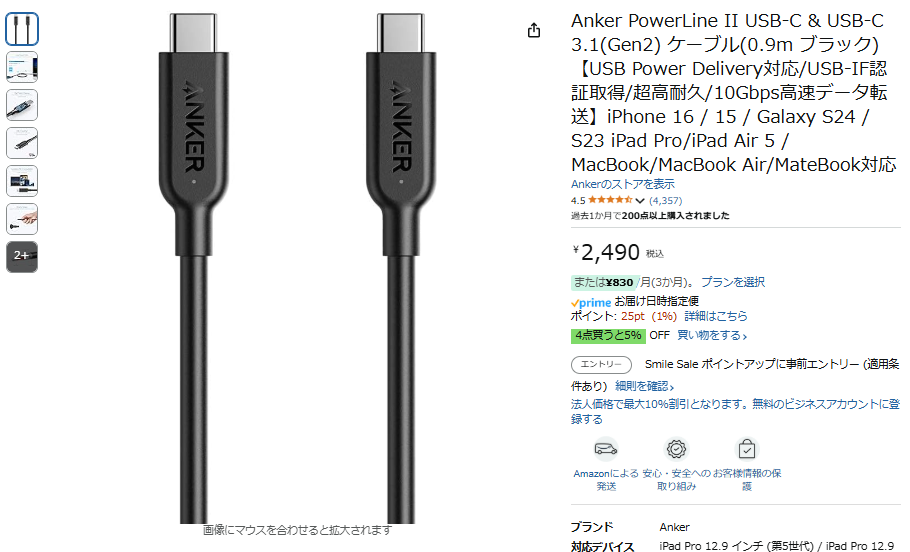Click the star rating icons
Viewport: 910px width, 552px height.
coord(610,200)
